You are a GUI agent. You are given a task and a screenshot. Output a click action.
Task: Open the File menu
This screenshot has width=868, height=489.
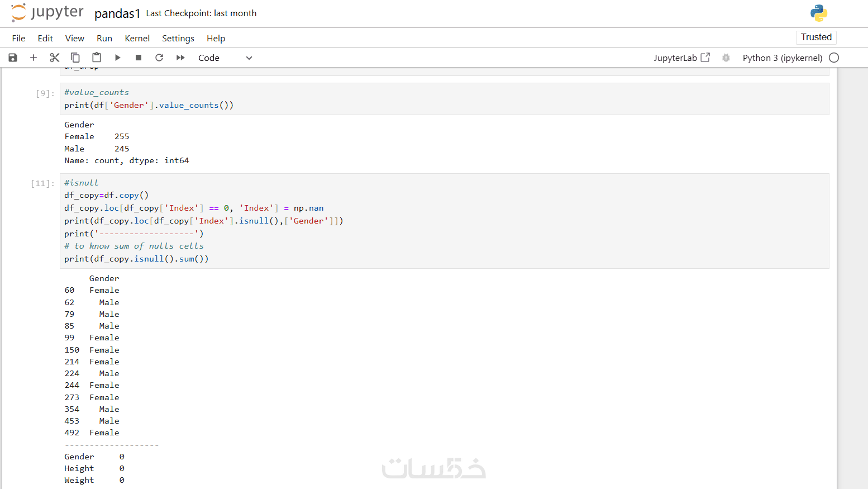coord(18,38)
